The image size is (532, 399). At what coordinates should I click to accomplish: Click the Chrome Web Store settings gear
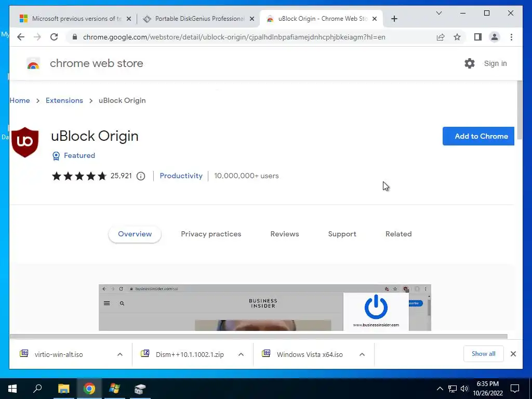pos(470,63)
